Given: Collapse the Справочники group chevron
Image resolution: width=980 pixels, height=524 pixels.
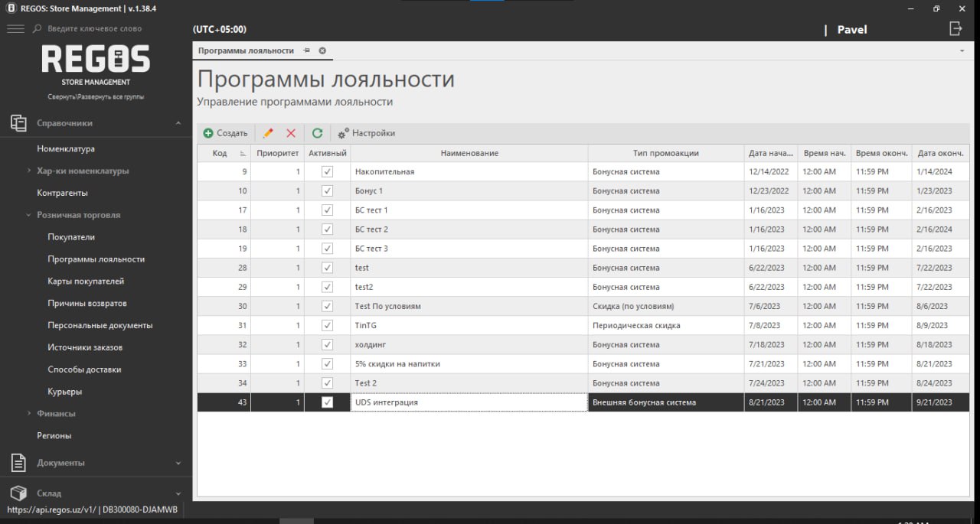Looking at the screenshot, I should (x=178, y=123).
